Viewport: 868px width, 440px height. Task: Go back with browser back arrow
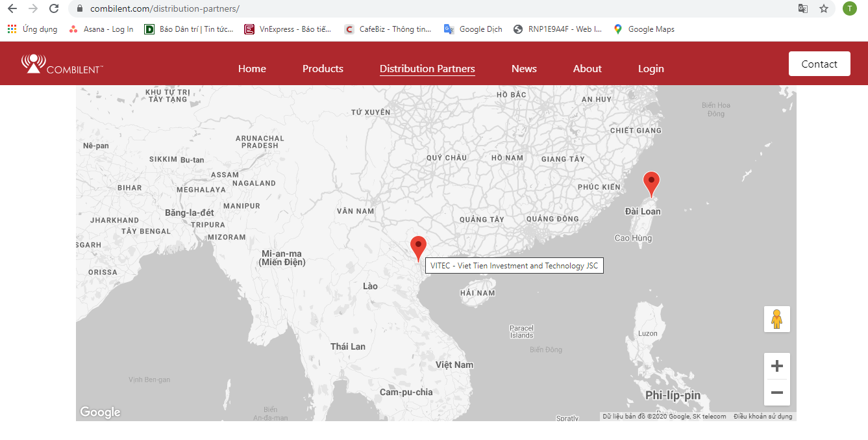coord(12,8)
